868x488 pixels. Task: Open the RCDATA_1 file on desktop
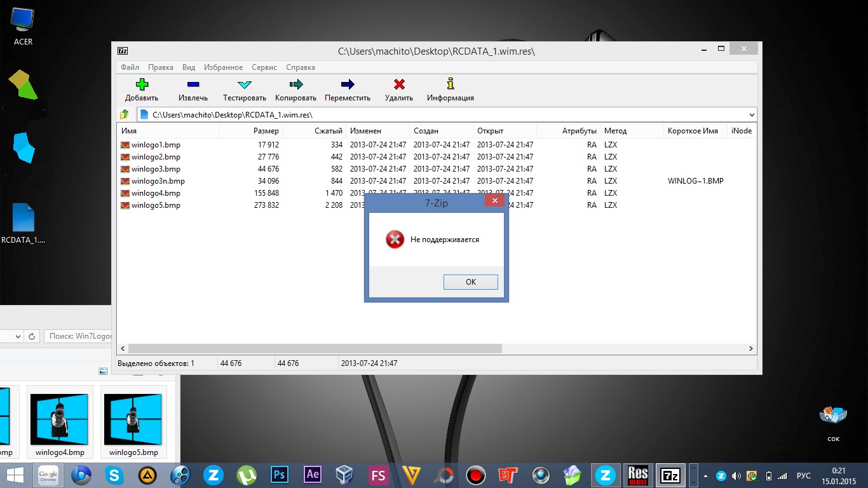[23, 224]
